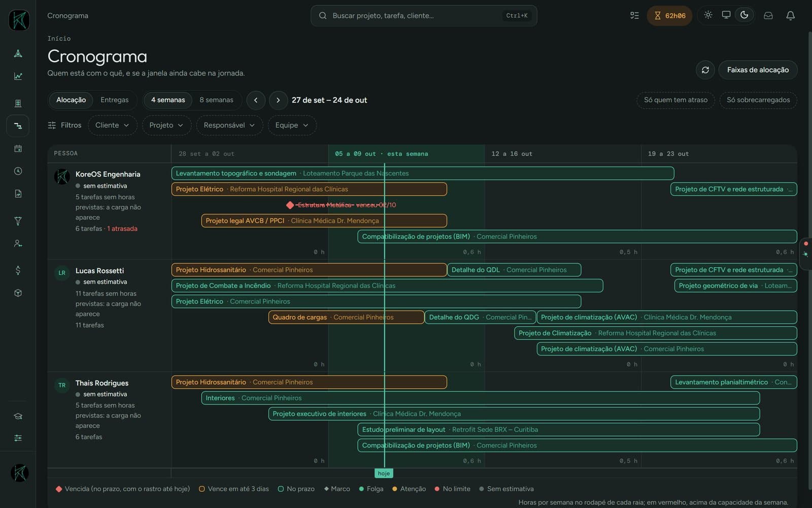Select the Alocação tab
The image size is (812, 508).
point(71,100)
